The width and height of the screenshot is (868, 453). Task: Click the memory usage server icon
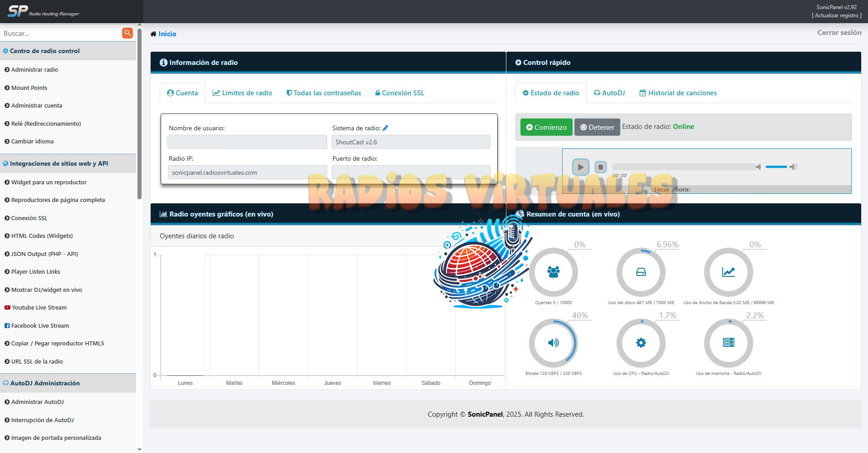point(728,343)
